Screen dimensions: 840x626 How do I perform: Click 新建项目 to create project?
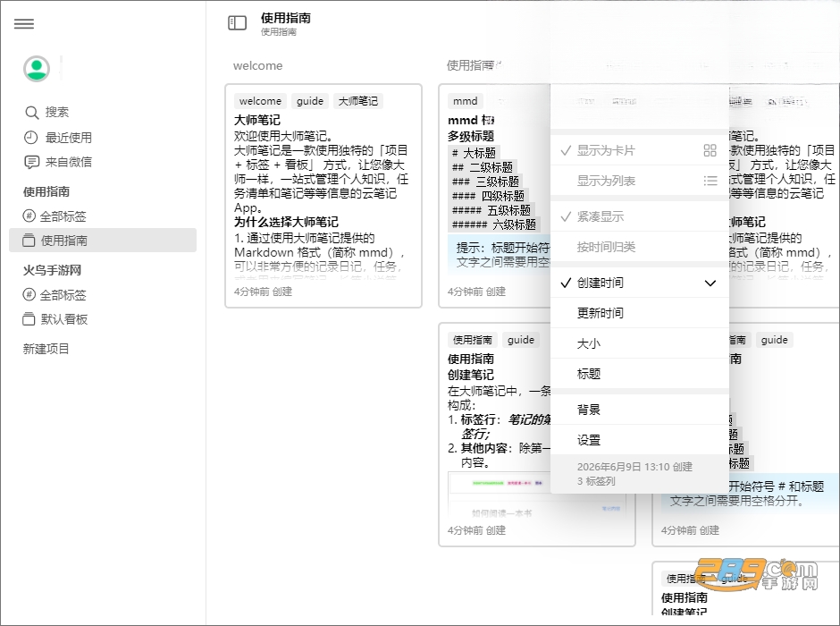46,349
